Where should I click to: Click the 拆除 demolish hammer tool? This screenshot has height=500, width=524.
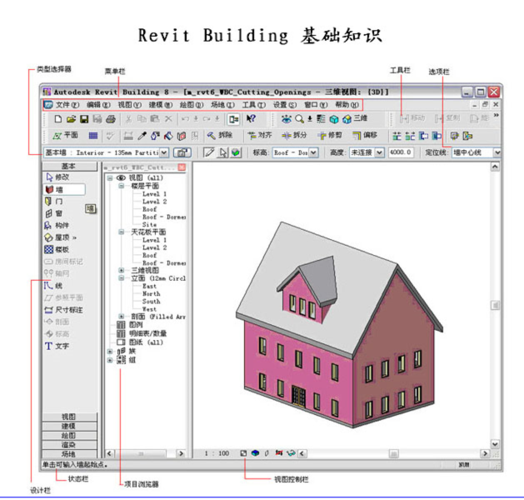coord(219,135)
